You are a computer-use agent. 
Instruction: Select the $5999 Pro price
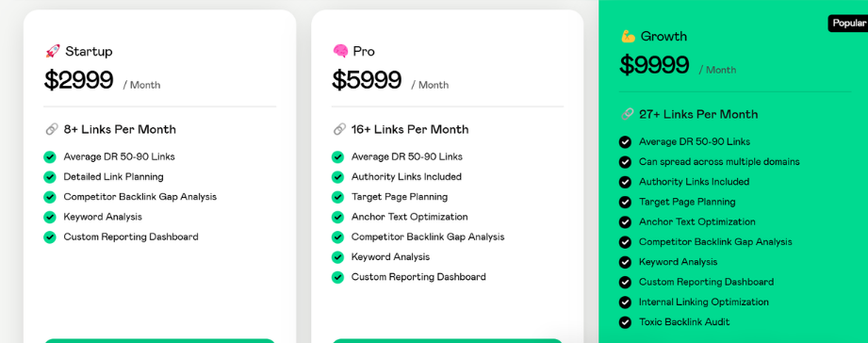367,80
